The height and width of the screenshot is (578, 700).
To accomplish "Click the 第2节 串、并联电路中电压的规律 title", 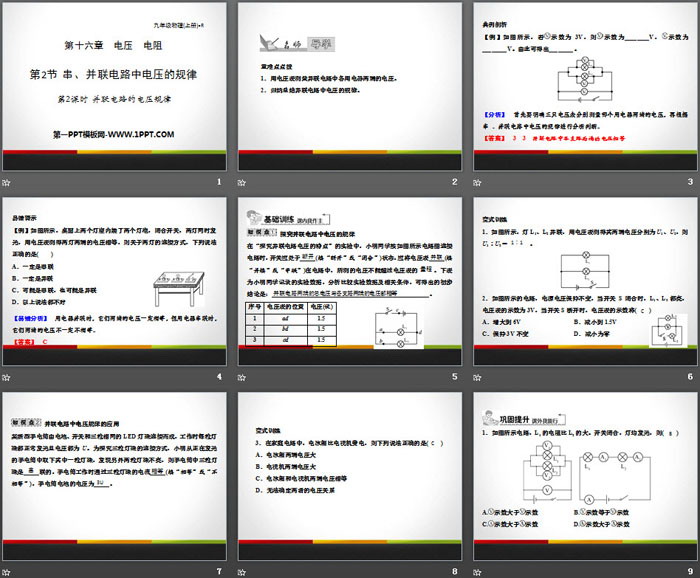I will click(113, 75).
